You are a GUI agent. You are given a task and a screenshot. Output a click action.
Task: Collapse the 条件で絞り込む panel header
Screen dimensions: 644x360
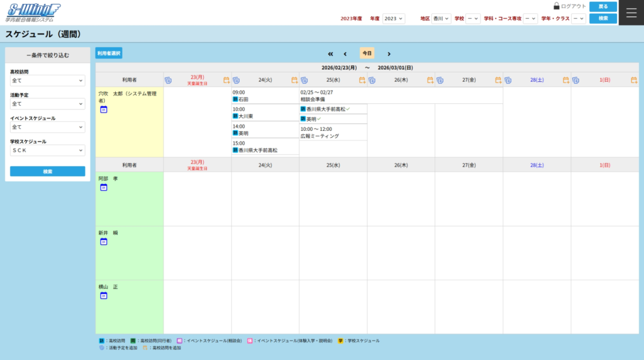click(x=47, y=55)
